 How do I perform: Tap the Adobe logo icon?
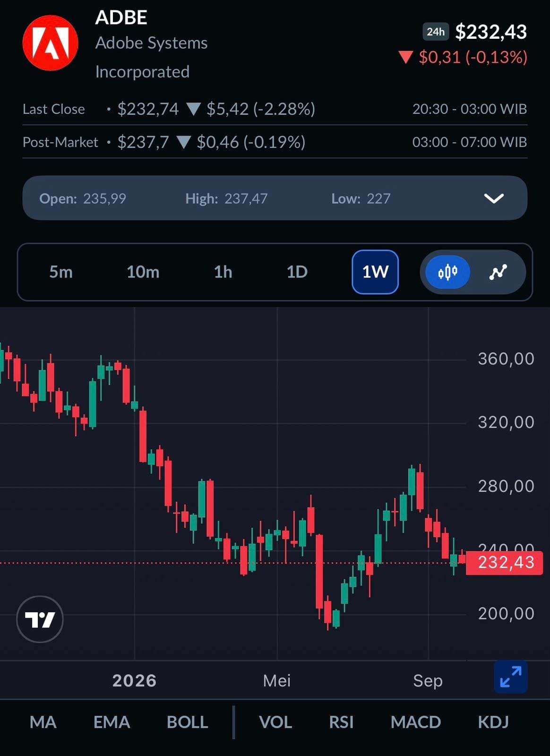point(51,43)
